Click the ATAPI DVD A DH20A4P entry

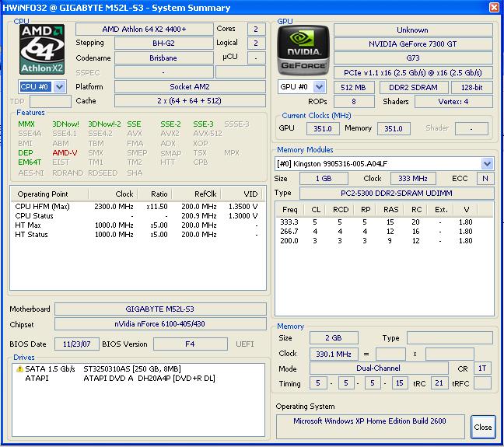point(149,379)
